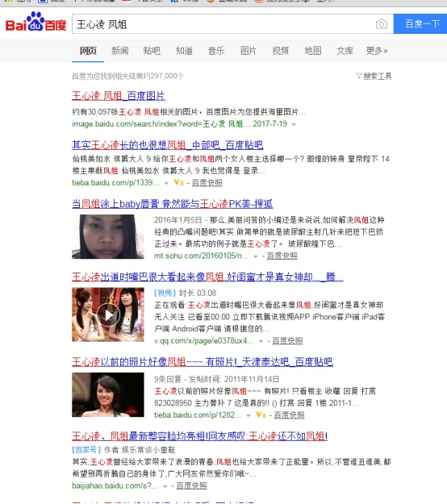Open 百度快照 for tieba.baidu.com/p/1339 result
Image resolution: width=447 pixels, height=504 pixels.
coord(207,183)
